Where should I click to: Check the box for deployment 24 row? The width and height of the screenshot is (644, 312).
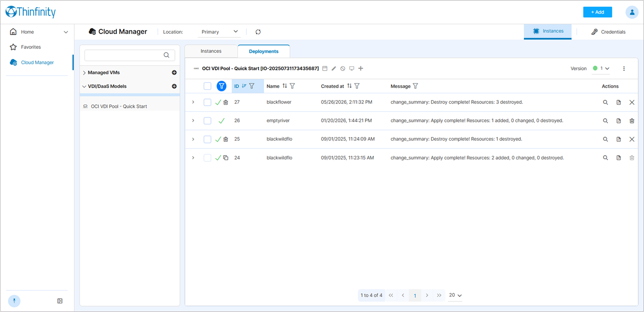coord(207,158)
